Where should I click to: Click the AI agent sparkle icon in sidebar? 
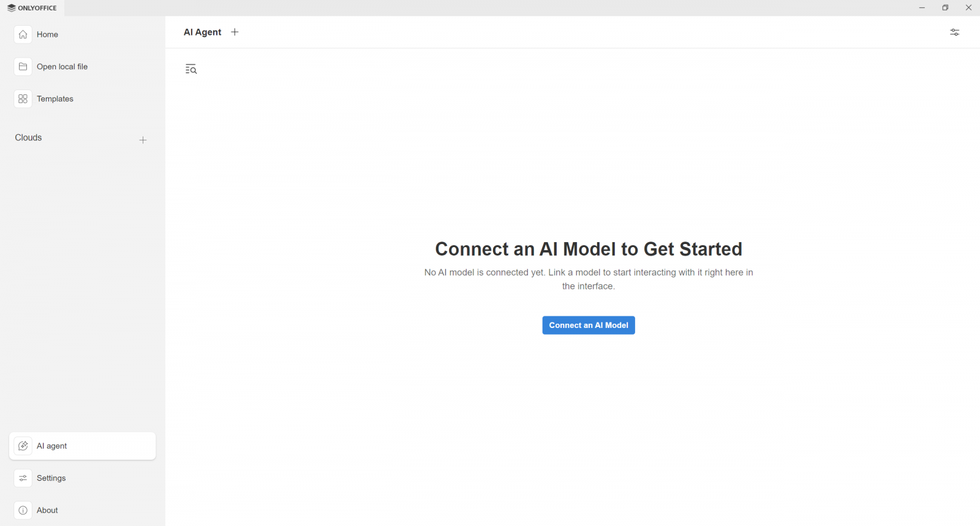[x=23, y=446]
